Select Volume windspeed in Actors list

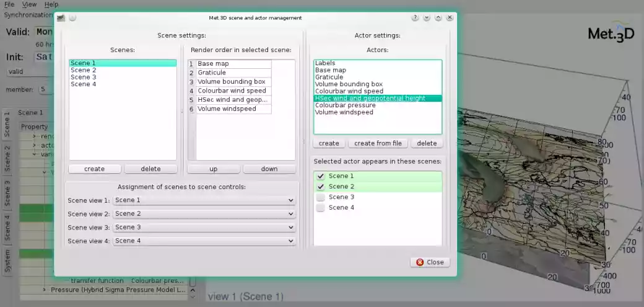[x=378, y=112]
